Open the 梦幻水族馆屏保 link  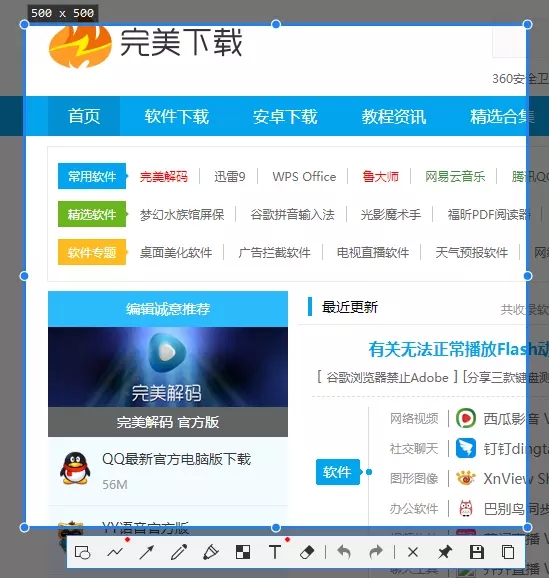[182, 215]
